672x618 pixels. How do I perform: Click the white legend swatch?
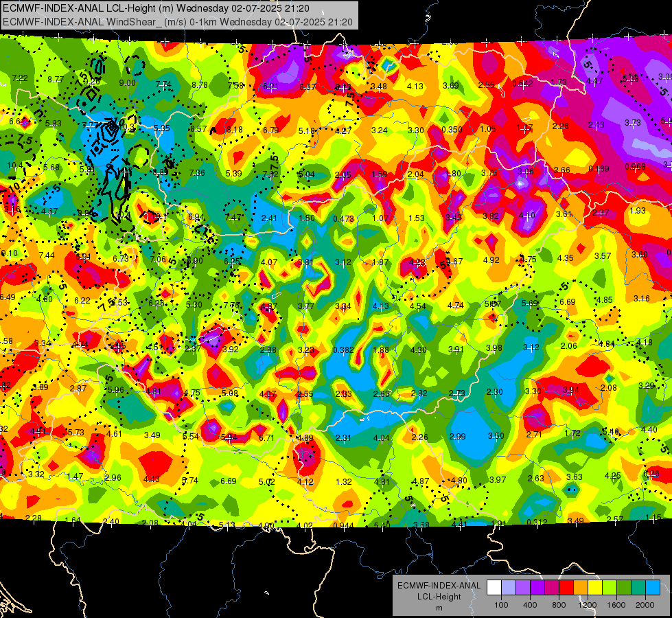(494, 587)
